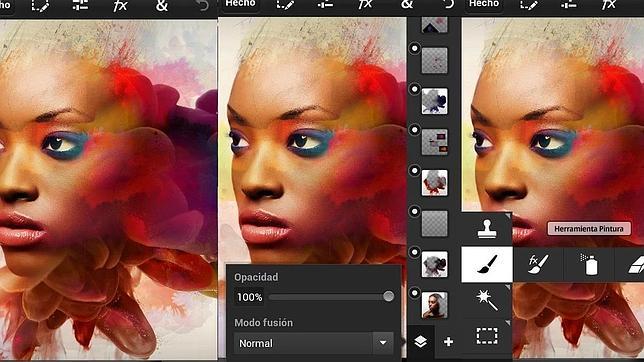Tap the fx effects icon in the right screenshot
The width and height of the screenshot is (644, 362).
point(609,5)
